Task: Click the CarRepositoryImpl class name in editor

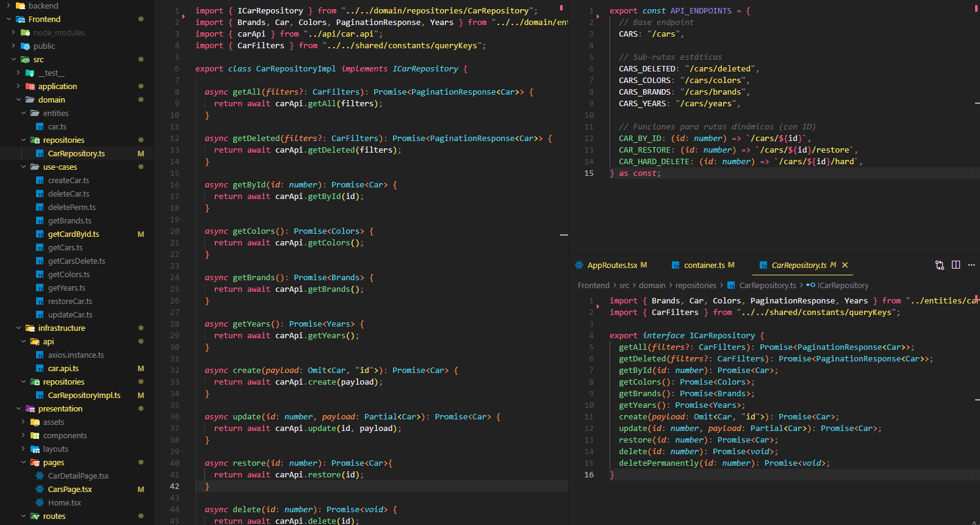Action: click(x=296, y=69)
